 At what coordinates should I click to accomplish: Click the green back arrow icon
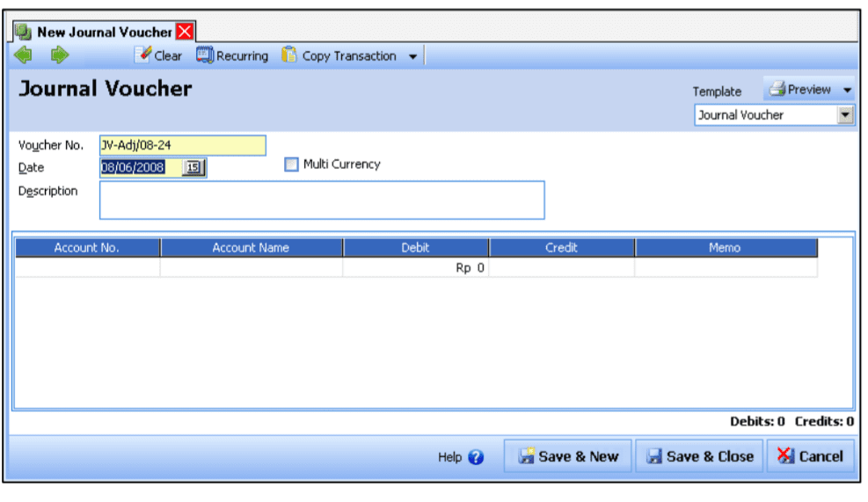coord(24,55)
